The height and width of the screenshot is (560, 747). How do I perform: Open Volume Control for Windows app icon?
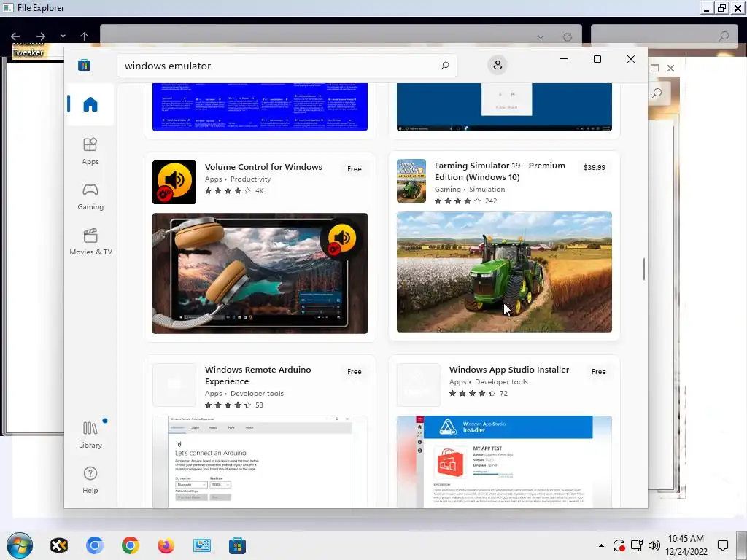click(174, 182)
